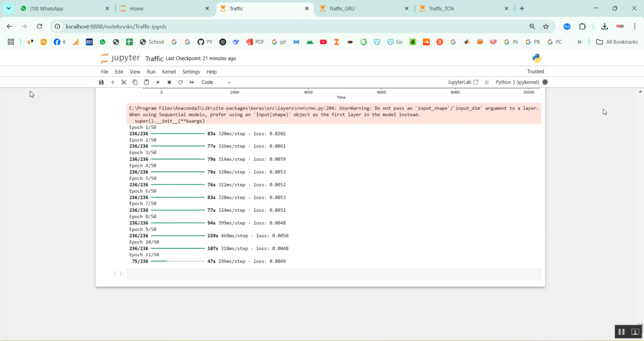Image resolution: width=644 pixels, height=341 pixels.
Task: Restart the kernel using circular arrow icon
Action: click(x=180, y=82)
